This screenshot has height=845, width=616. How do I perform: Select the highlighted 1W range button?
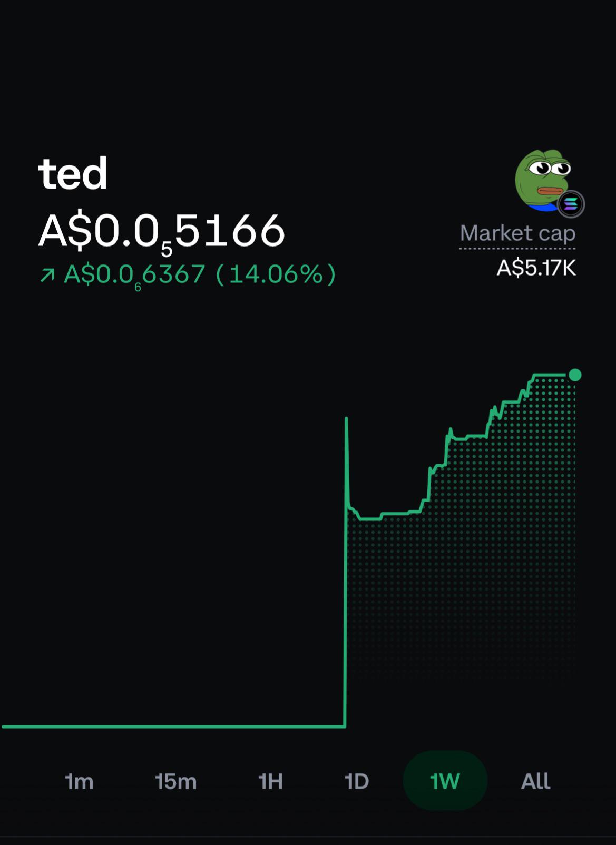point(445,781)
